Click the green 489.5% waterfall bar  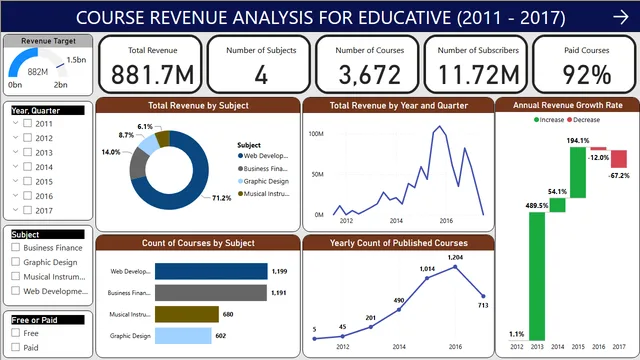click(537, 276)
